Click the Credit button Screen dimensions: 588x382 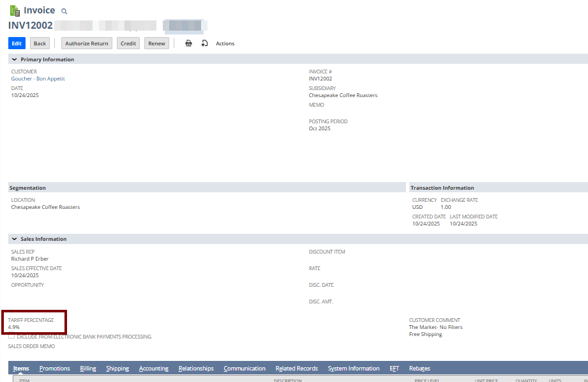[x=128, y=43]
